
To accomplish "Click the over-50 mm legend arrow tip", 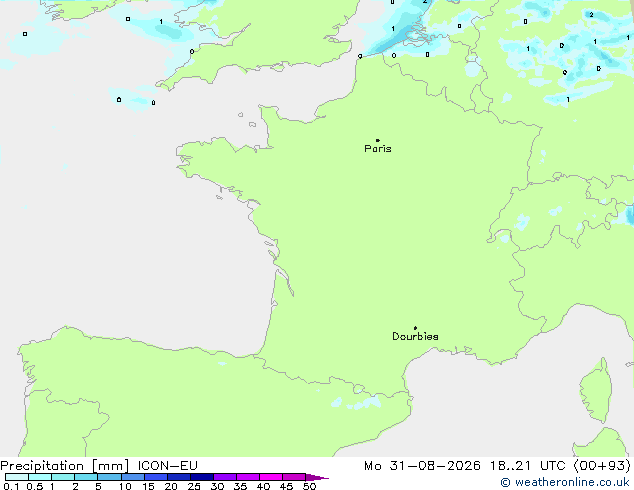I will (317, 477).
